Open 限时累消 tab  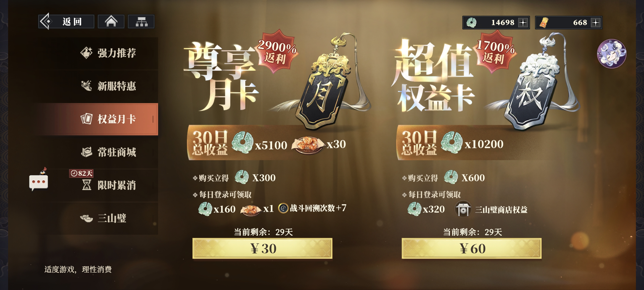click(x=108, y=185)
